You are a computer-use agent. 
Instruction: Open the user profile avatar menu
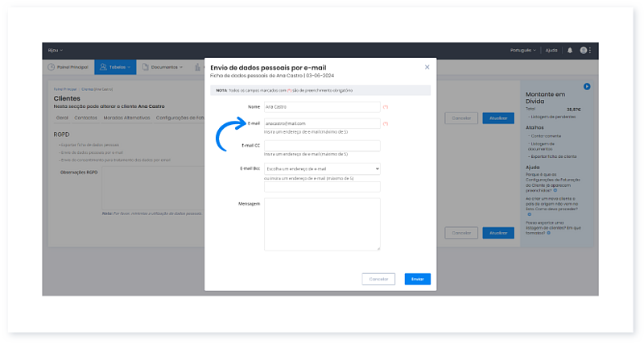584,50
